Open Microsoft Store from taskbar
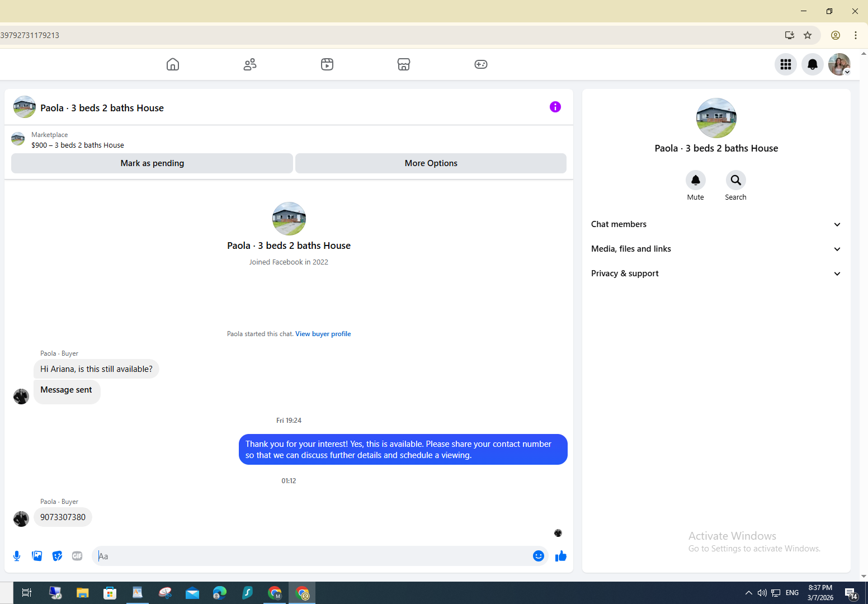The height and width of the screenshot is (604, 868). 110,593
